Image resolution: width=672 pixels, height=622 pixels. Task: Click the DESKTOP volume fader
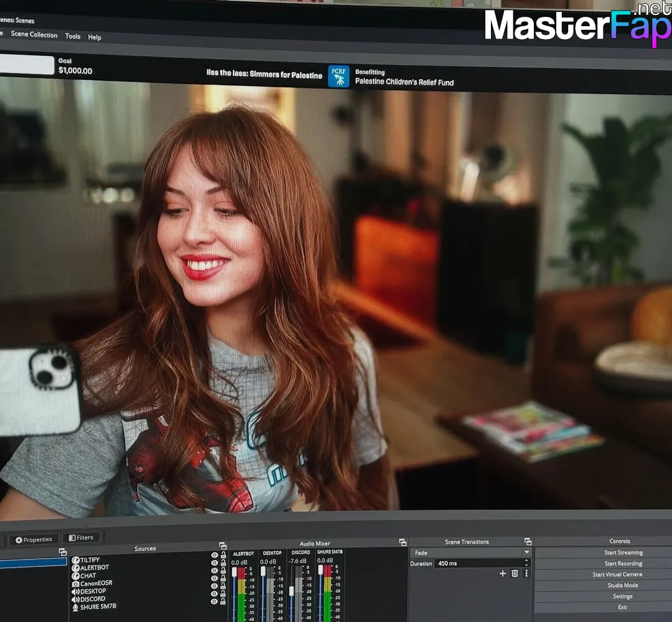coord(263,571)
